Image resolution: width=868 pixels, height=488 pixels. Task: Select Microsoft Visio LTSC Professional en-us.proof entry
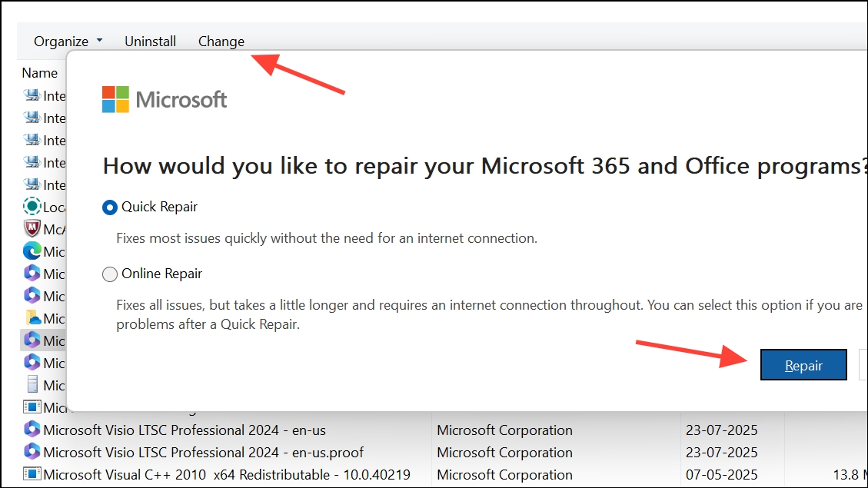(203, 452)
